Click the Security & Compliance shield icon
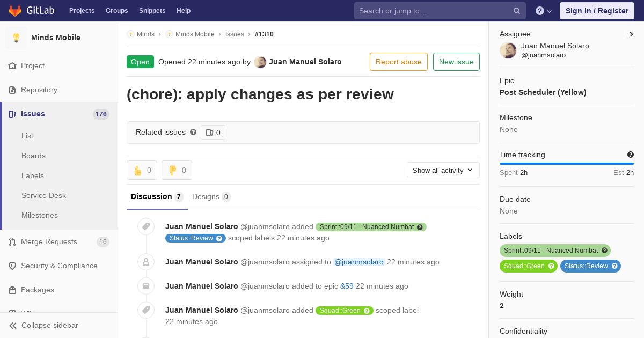 12,266
